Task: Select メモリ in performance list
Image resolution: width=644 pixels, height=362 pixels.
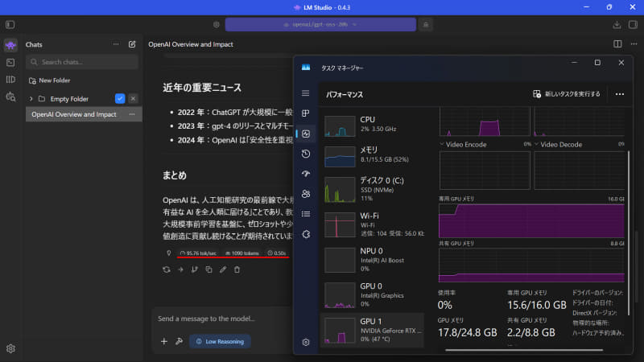Action: (x=374, y=156)
